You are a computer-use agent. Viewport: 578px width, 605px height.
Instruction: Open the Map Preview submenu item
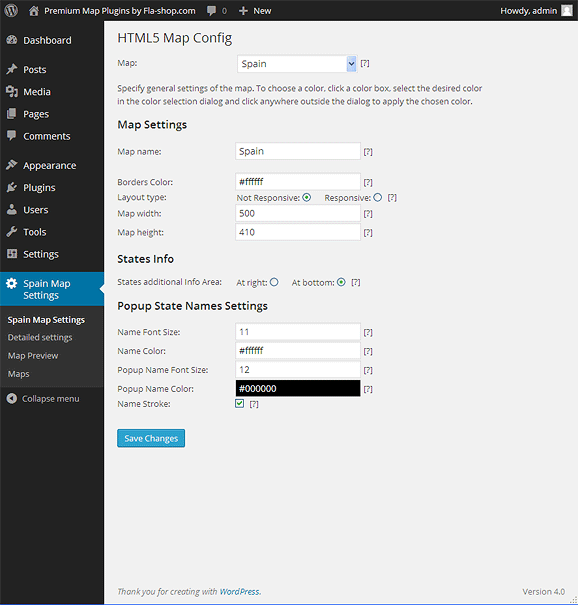click(x=33, y=355)
